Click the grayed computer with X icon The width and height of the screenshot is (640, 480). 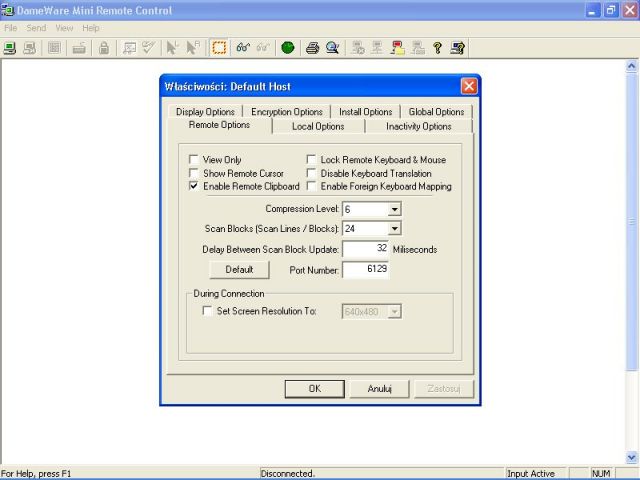point(358,48)
